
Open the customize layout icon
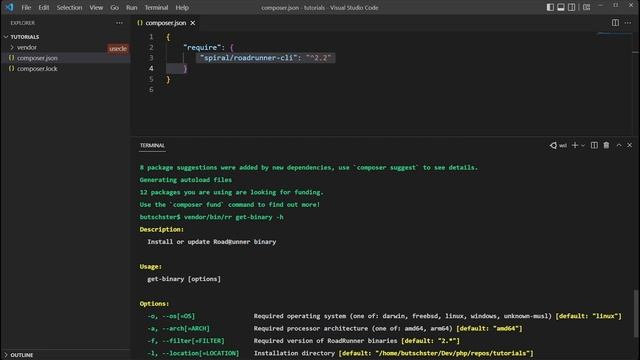tap(587, 7)
